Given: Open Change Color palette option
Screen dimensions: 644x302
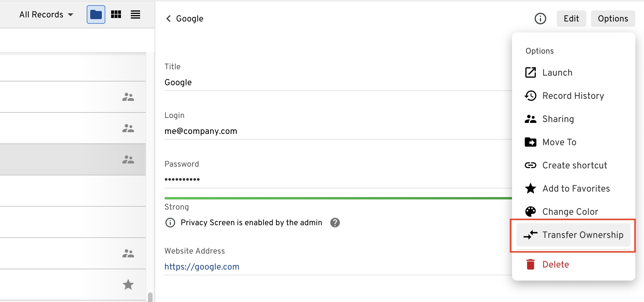Looking at the screenshot, I should click(570, 212).
